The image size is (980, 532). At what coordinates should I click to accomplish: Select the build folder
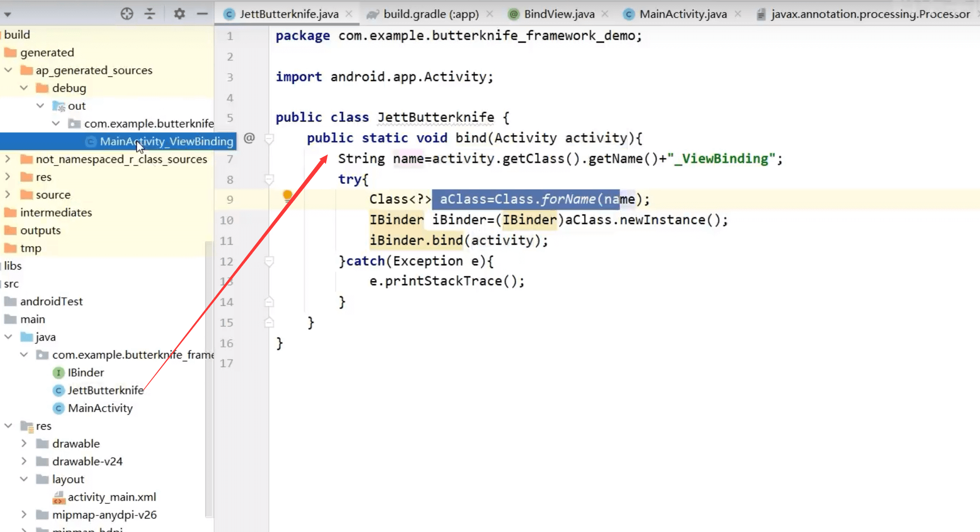[x=17, y=35]
